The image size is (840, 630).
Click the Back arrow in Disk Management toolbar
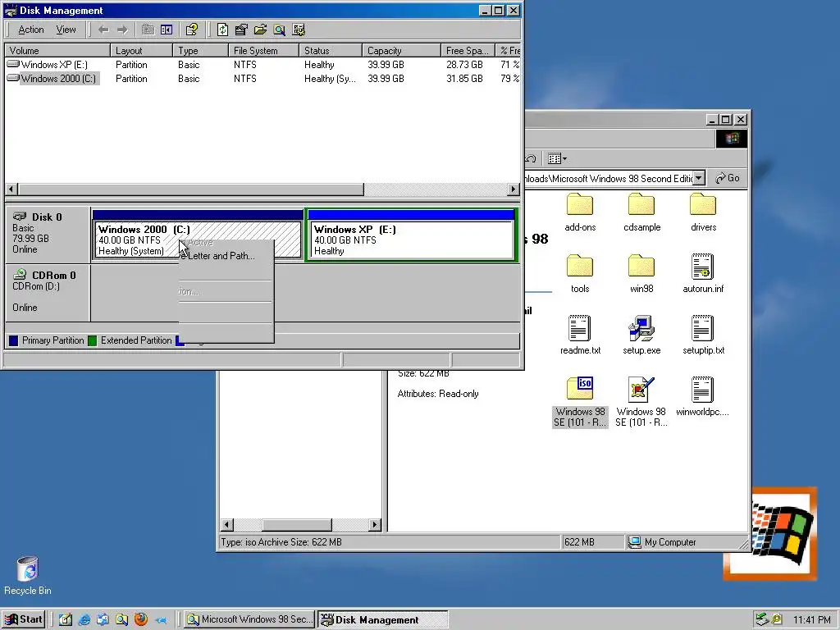pyautogui.click(x=103, y=30)
